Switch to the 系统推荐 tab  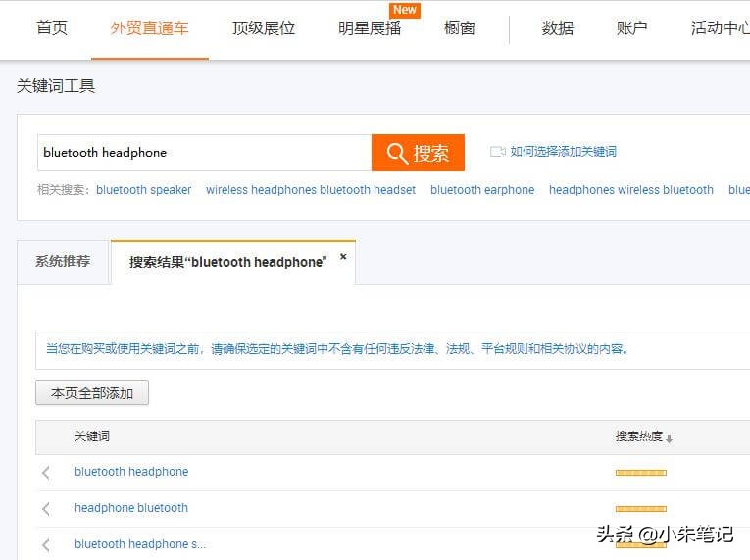coord(63,261)
